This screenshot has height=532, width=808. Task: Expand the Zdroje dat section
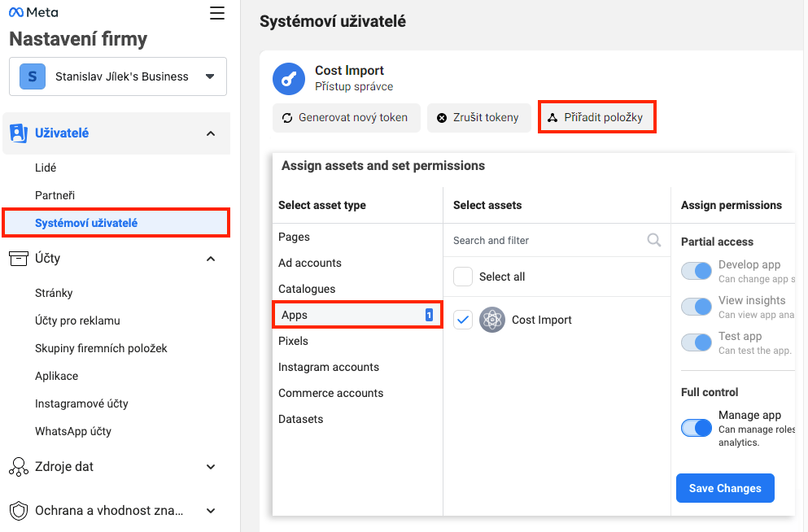point(211,467)
